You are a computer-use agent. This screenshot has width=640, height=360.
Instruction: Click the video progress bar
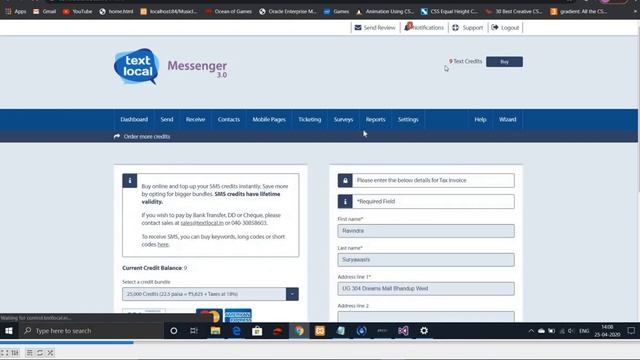[x=320, y=343]
